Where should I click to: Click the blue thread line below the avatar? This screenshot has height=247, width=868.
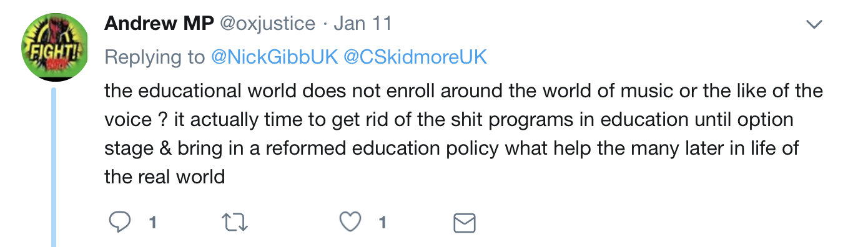click(x=53, y=167)
